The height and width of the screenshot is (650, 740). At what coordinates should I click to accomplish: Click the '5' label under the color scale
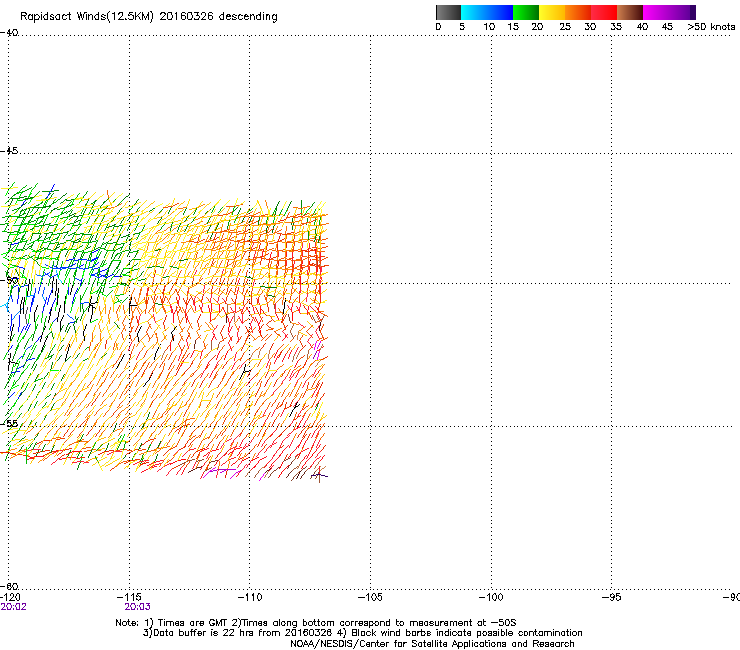(x=462, y=27)
